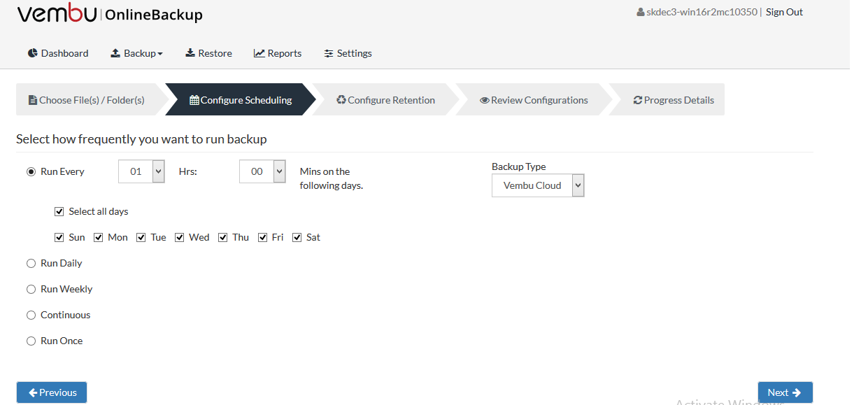
Task: Click the file icon in Choose File(s) step
Action: pyautogui.click(x=32, y=100)
